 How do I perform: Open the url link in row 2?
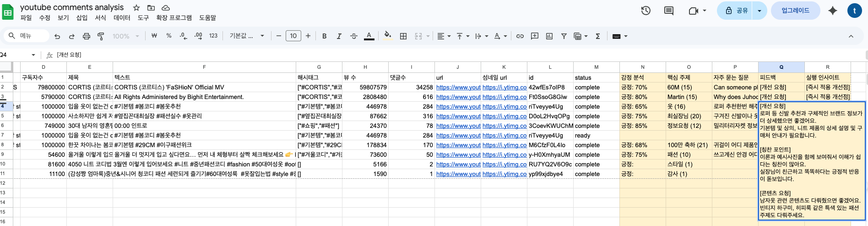458,87
